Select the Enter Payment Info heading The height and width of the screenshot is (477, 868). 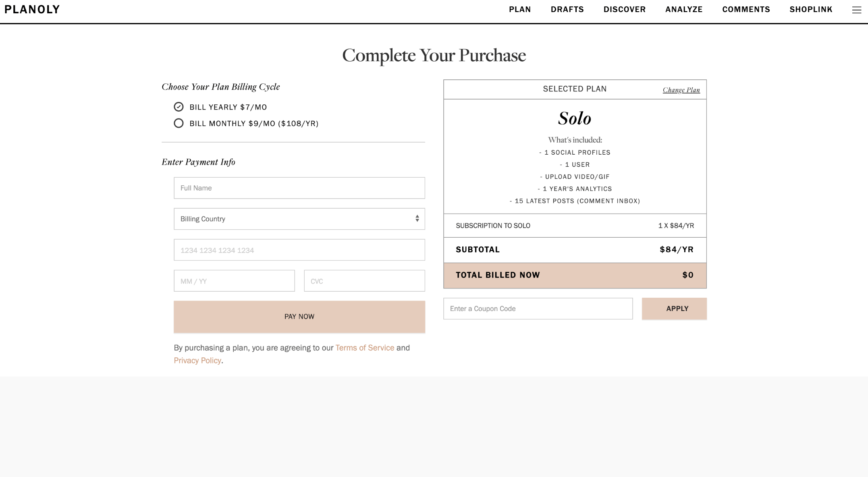coord(198,162)
